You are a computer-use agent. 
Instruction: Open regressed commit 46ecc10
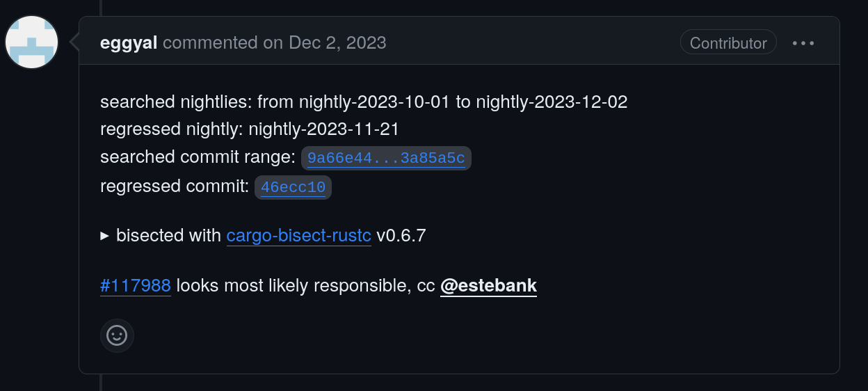coord(293,187)
